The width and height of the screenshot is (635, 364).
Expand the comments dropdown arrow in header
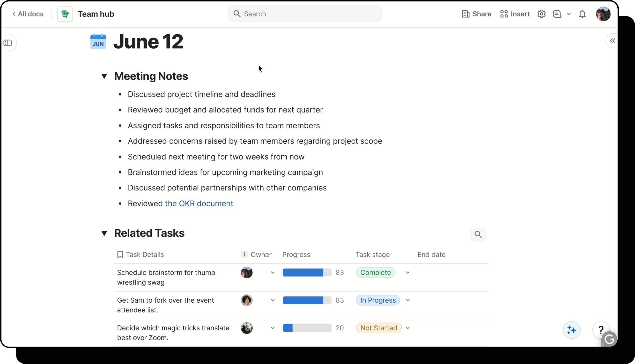click(569, 14)
